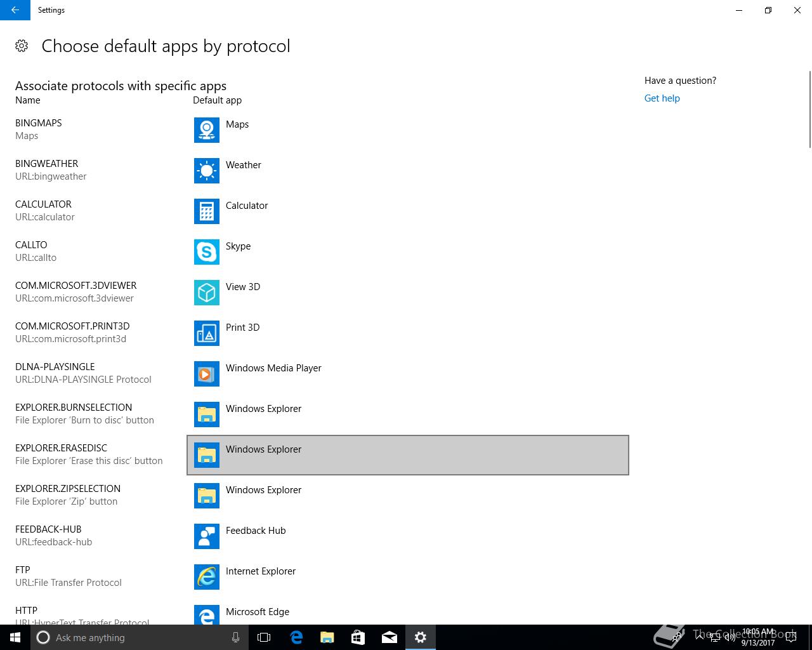Click the Windows Media Player icon

[x=207, y=374]
